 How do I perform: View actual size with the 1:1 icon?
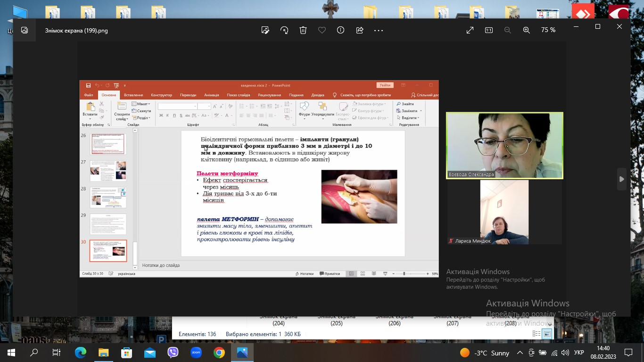click(x=489, y=30)
